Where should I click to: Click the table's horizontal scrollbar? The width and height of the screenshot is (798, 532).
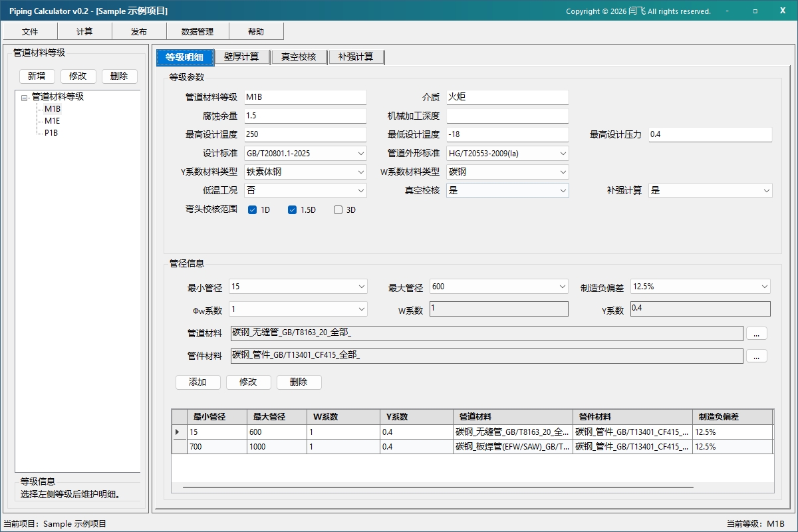(x=438, y=487)
